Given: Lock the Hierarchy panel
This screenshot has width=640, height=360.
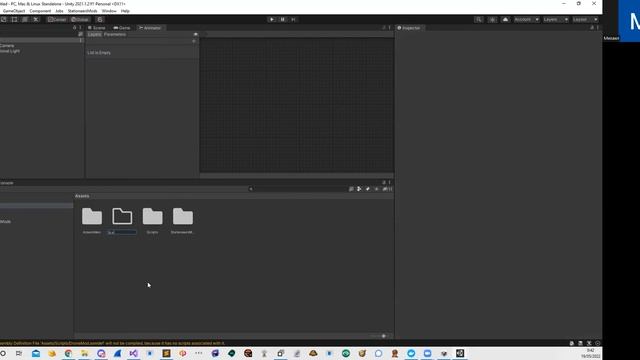Looking at the screenshot, I should (74, 28).
